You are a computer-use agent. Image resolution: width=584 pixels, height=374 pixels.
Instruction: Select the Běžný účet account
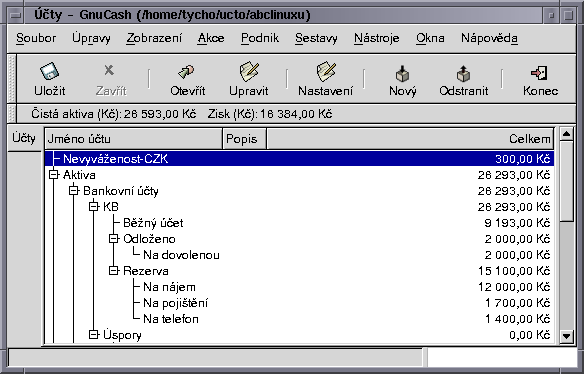(153, 223)
